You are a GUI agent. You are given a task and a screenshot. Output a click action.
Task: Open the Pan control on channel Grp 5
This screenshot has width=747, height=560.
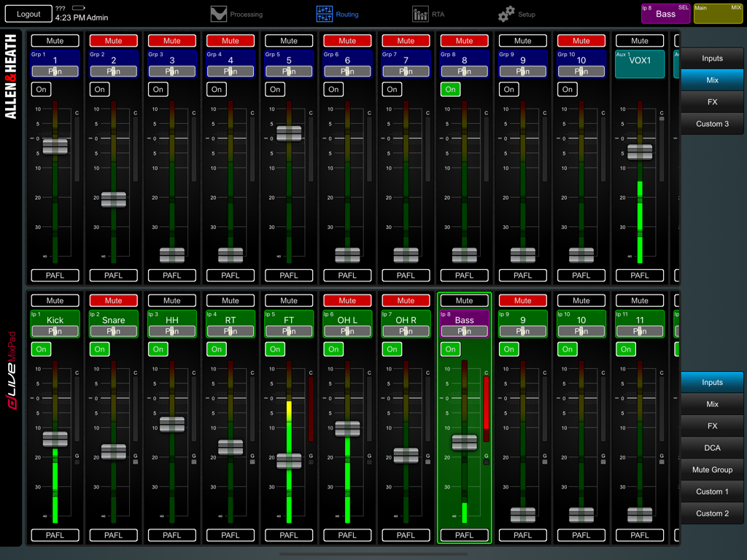pyautogui.click(x=289, y=71)
